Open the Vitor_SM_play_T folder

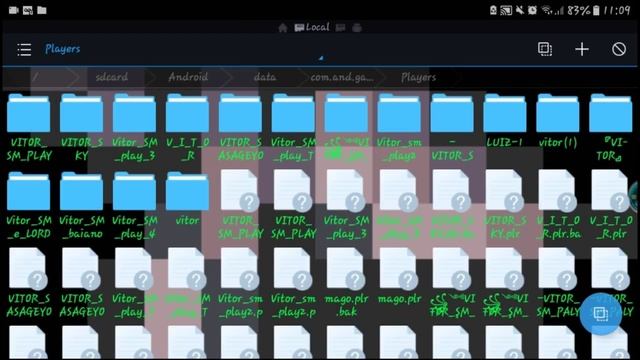click(293, 127)
